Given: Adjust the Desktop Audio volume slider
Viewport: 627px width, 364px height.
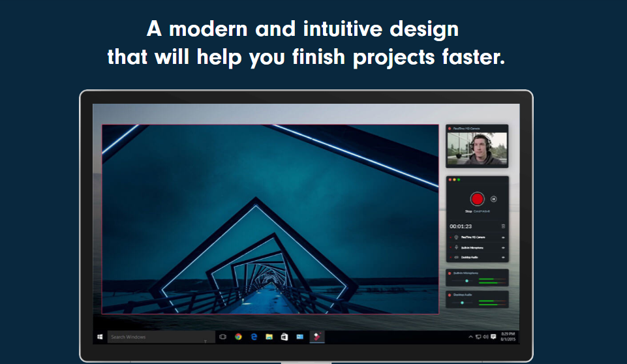Looking at the screenshot, I should pyautogui.click(x=462, y=303).
